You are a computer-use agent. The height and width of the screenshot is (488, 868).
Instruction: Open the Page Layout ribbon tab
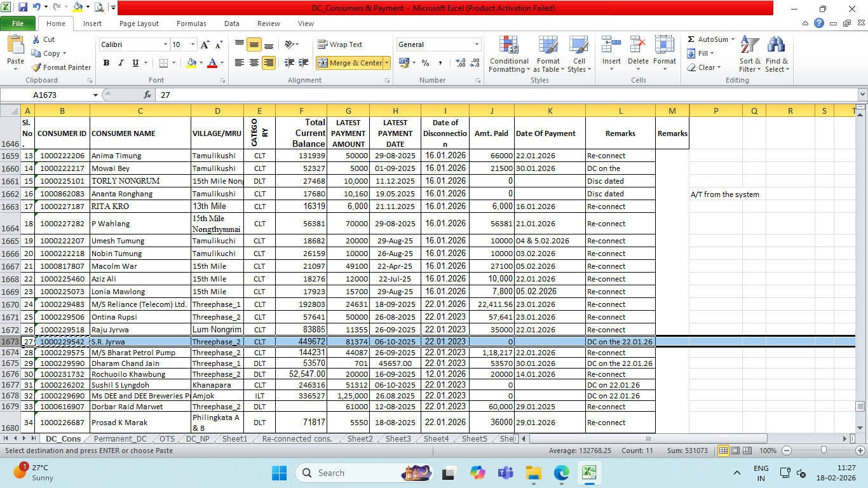click(139, 24)
